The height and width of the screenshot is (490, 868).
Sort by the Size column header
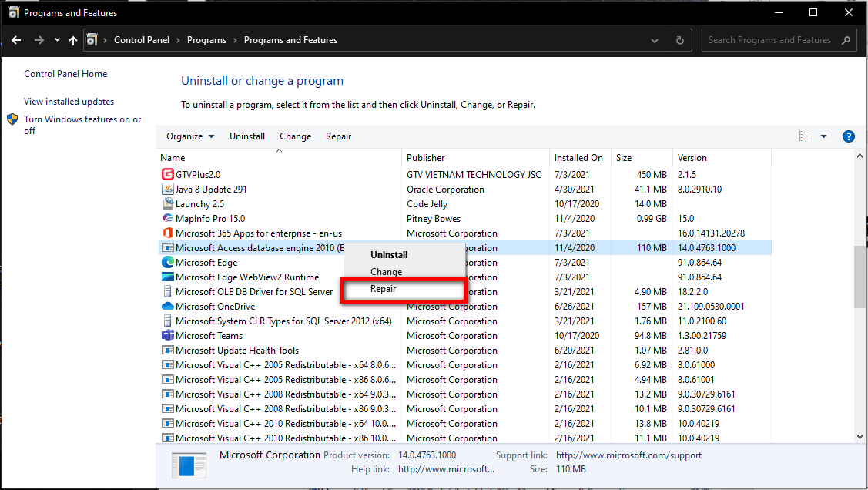642,158
